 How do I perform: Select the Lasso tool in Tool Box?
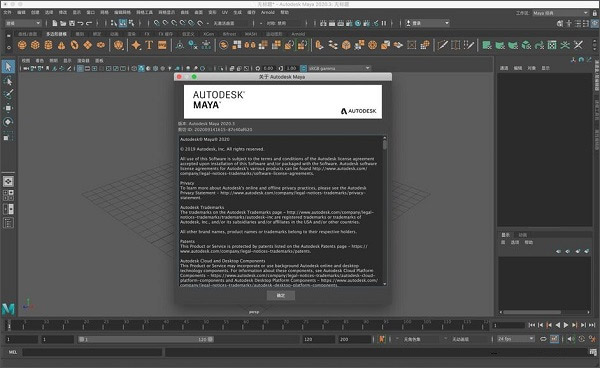click(8, 81)
